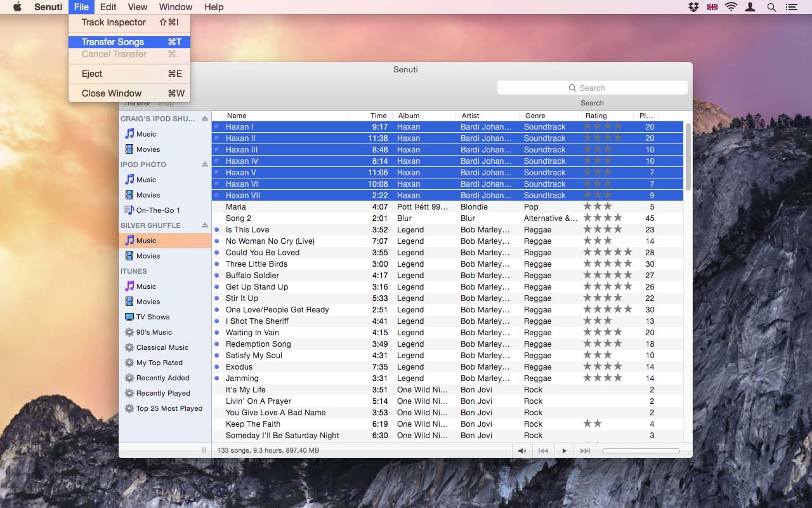Image resolution: width=812 pixels, height=508 pixels.
Task: Open the Wi-Fi status icon
Action: 731,7
